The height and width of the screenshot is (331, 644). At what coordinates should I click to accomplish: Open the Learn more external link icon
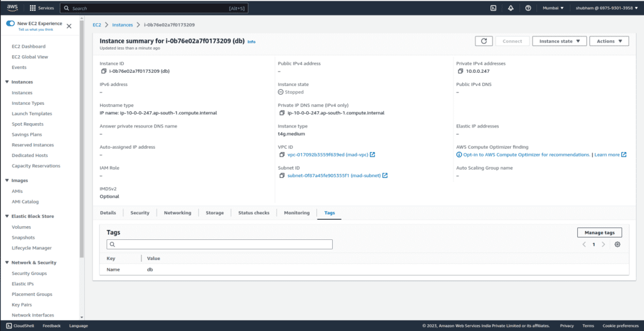click(x=624, y=155)
